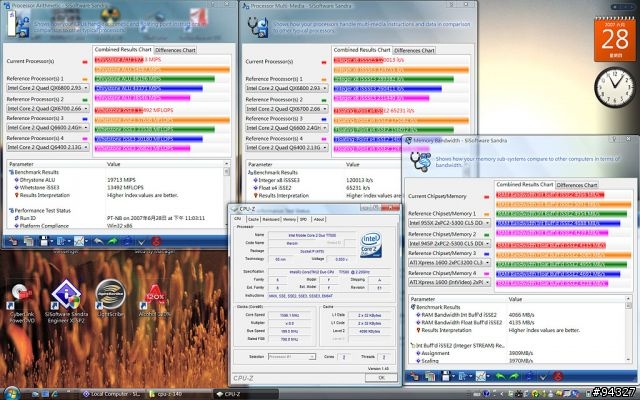Click the options icon in Processor Arithmetic toolbar

tap(13, 241)
